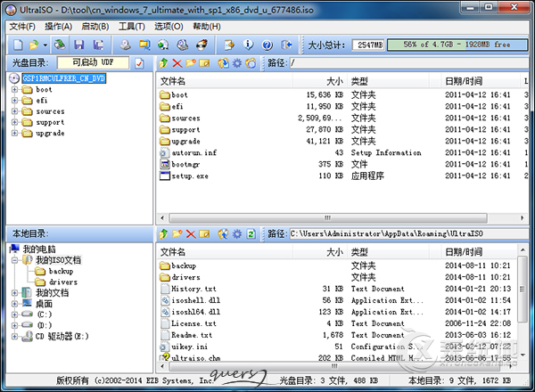The height and width of the screenshot is (392, 535).
Task: Sort disc files by the 文件名 column header
Action: [225, 81]
